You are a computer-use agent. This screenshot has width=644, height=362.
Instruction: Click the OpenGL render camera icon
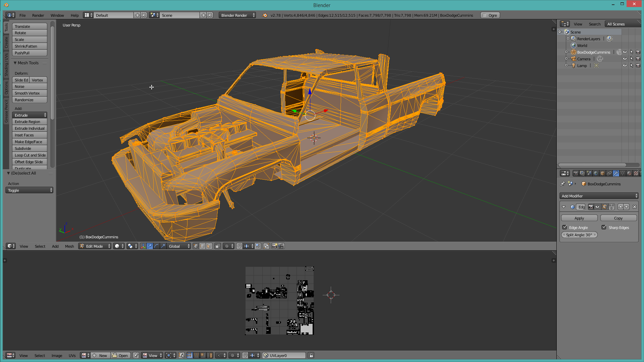click(x=274, y=246)
